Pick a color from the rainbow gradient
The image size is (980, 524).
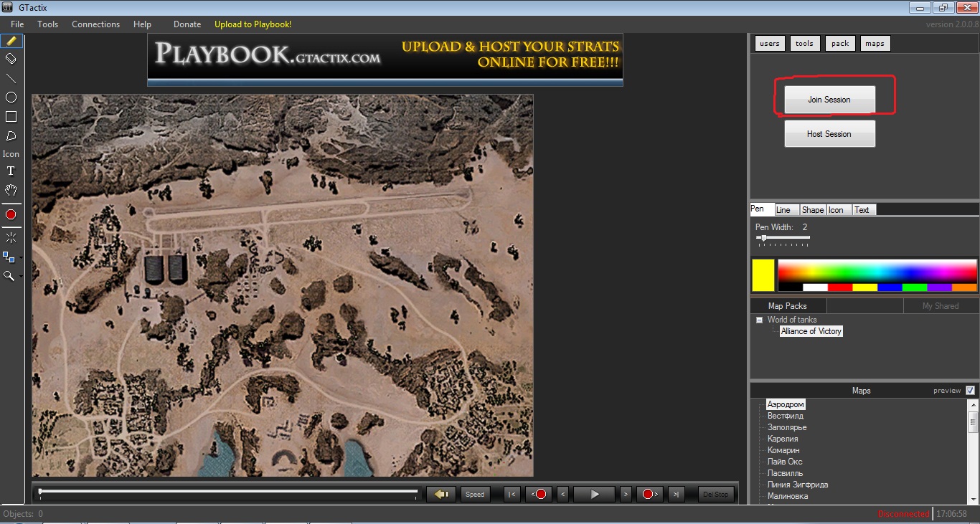click(x=877, y=272)
